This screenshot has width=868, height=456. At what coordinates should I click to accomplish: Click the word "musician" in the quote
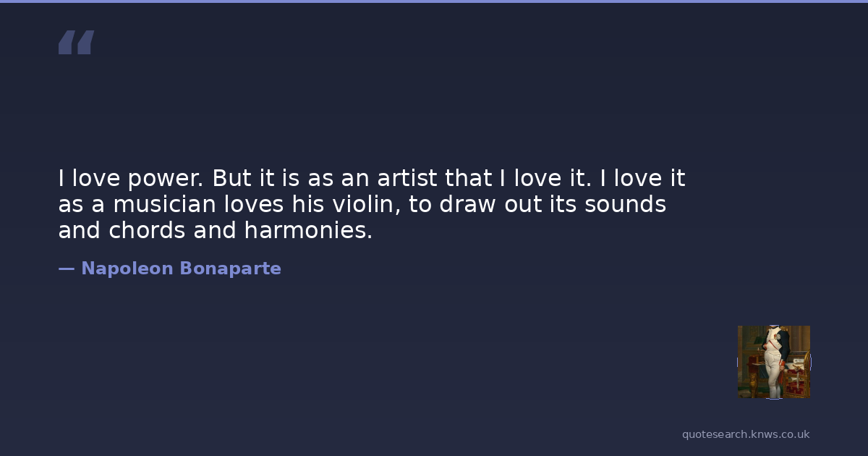pos(164,205)
